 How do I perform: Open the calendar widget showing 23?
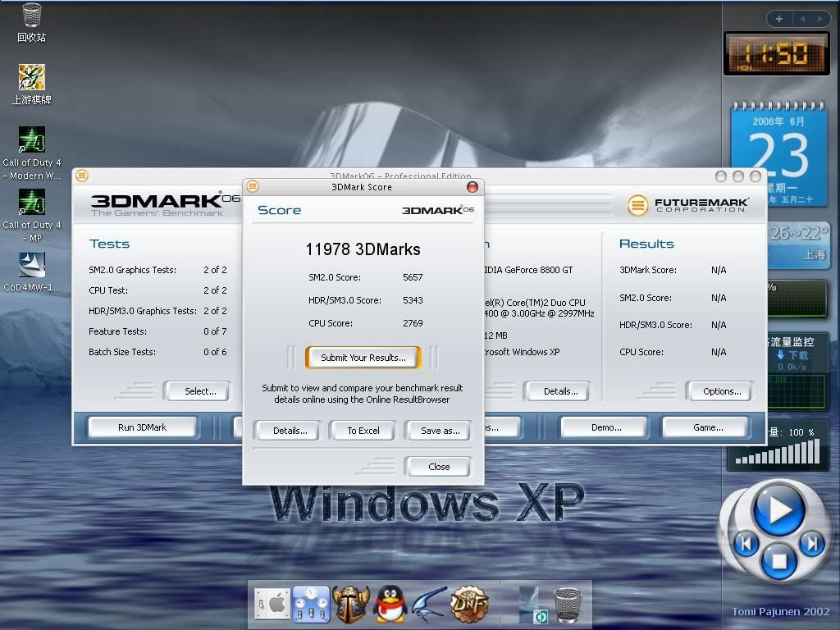tap(779, 154)
